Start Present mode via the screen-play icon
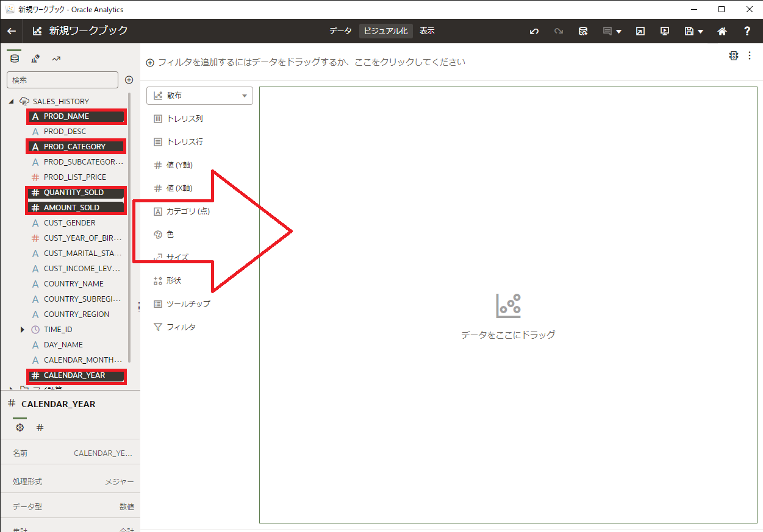 665,31
